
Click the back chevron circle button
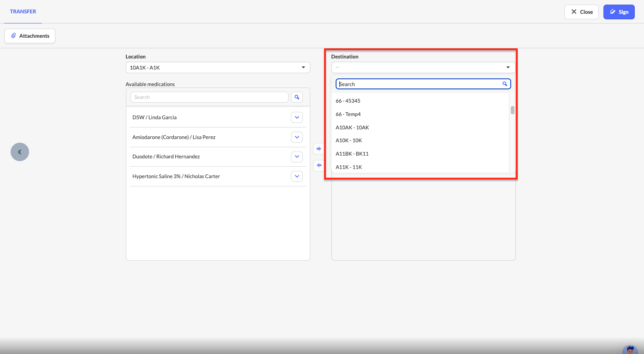pyautogui.click(x=20, y=152)
